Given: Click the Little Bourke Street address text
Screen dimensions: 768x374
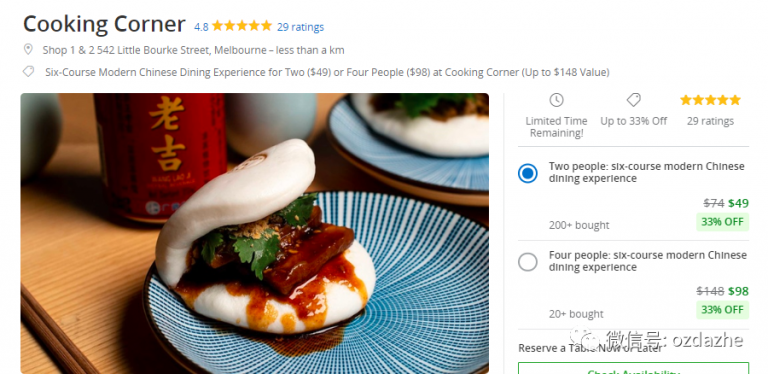Looking at the screenshot, I should point(193,50).
